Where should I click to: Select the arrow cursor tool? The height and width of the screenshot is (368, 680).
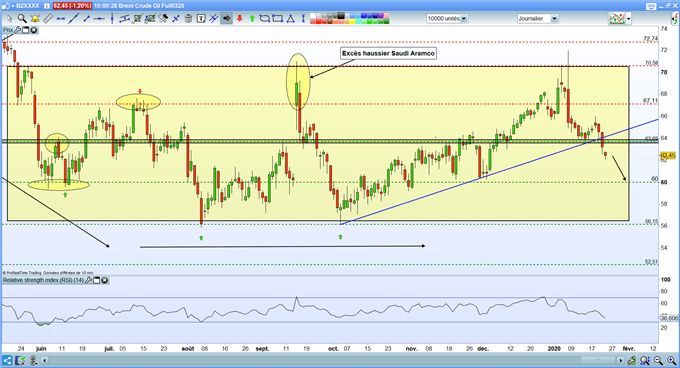pos(10,19)
